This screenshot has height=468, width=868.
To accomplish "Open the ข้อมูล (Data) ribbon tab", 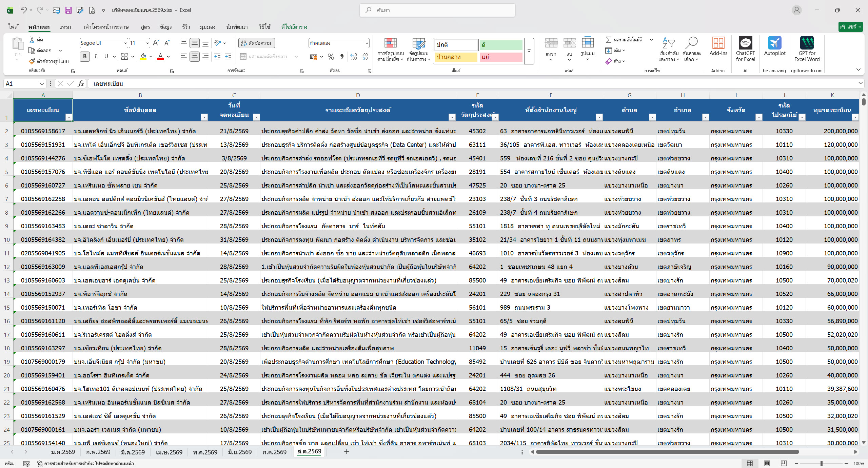I will (x=166, y=27).
